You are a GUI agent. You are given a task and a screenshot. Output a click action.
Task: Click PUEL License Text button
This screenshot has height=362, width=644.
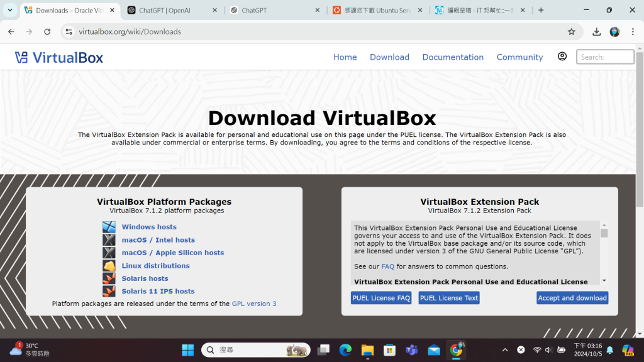(x=449, y=298)
